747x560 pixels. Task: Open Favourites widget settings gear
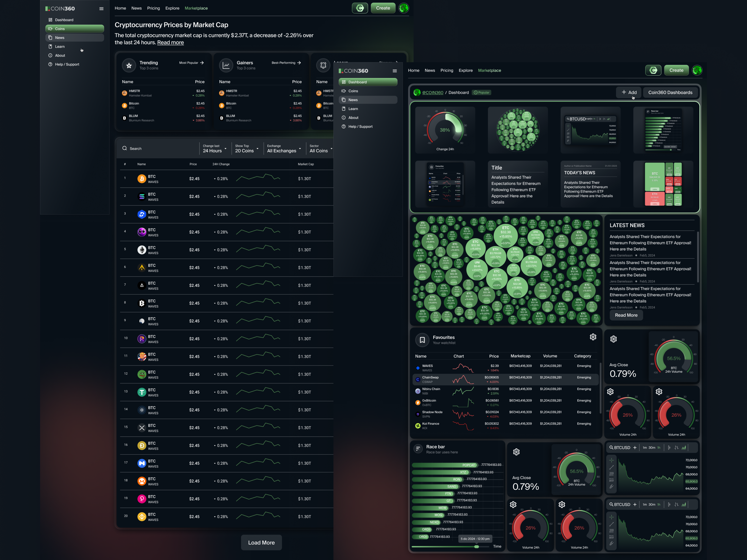[x=593, y=337]
